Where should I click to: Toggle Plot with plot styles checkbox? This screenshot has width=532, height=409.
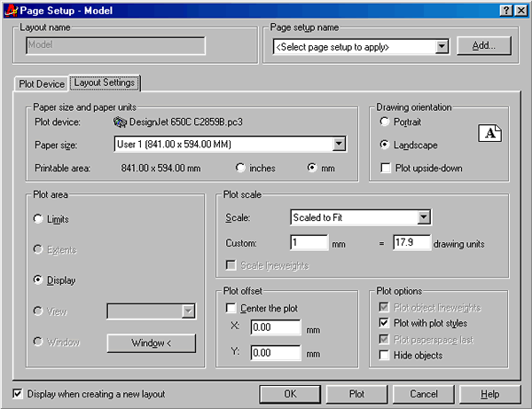[x=384, y=324]
